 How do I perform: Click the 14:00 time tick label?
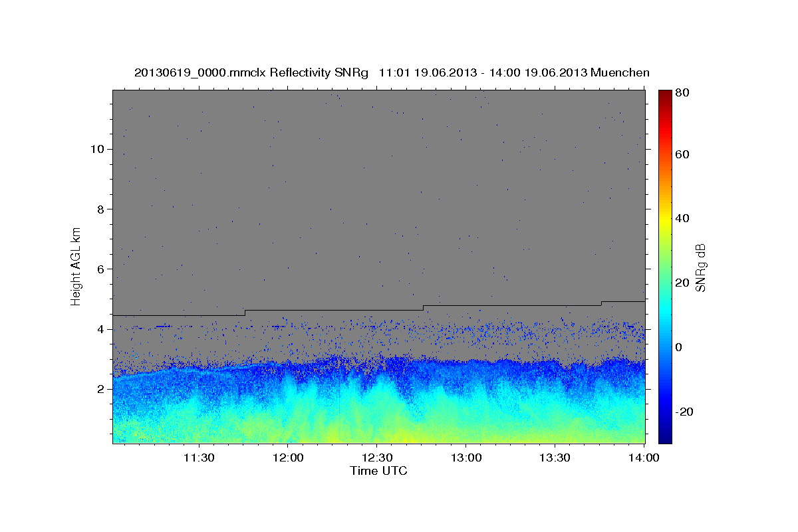click(x=643, y=458)
